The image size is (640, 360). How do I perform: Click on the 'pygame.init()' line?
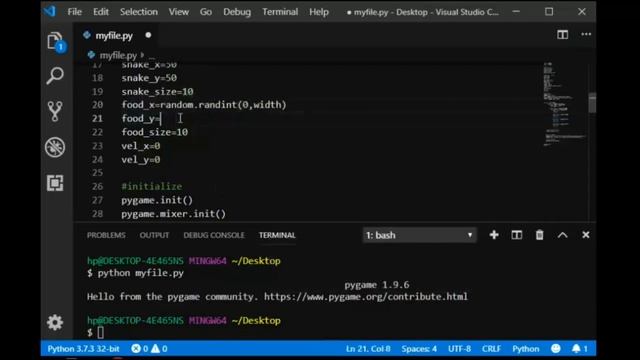click(157, 200)
